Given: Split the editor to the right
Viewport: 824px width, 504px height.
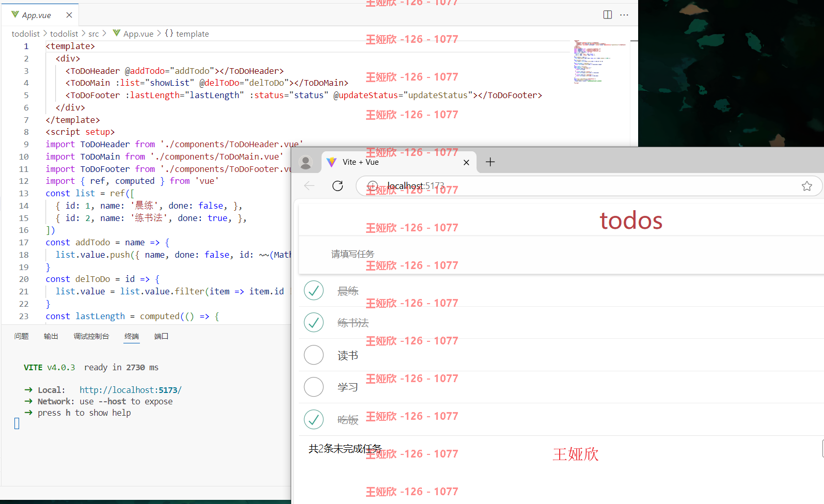Looking at the screenshot, I should click(608, 14).
